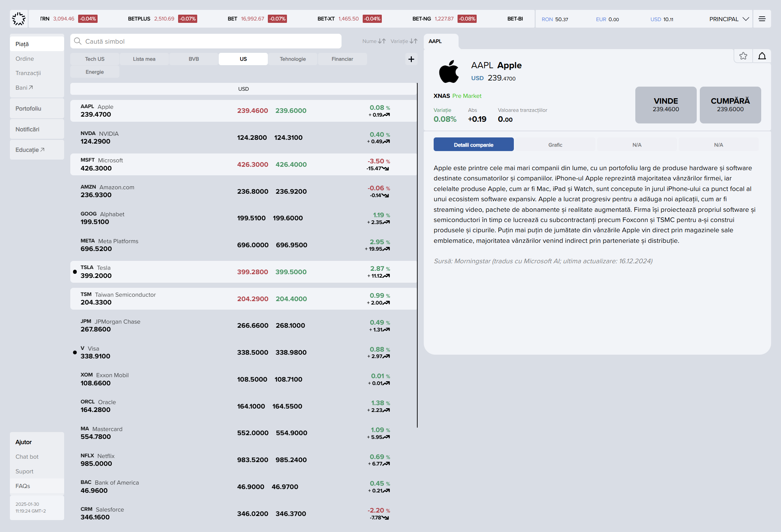Open the Financiar list tab
781x532 pixels.
pos(342,59)
